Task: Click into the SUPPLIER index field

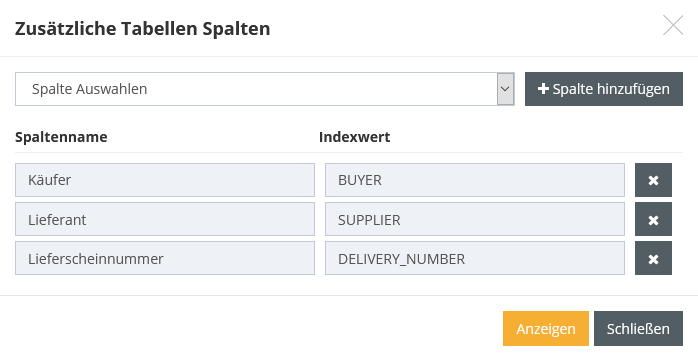Action: (x=475, y=219)
